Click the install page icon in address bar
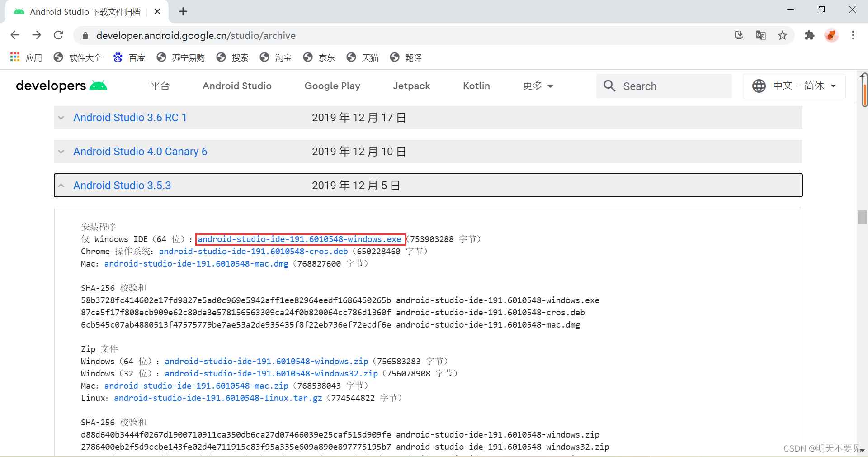The height and width of the screenshot is (457, 868). (x=739, y=35)
